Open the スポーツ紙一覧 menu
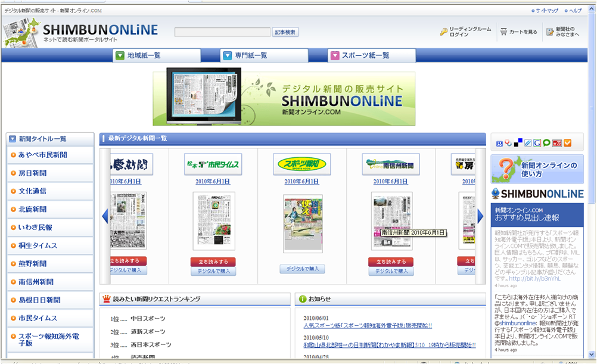597x364 pixels. (x=372, y=55)
